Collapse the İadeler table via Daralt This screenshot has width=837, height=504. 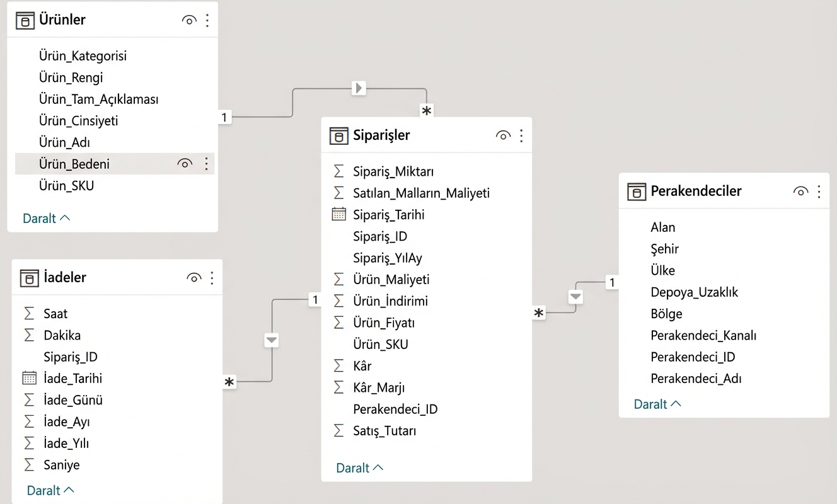pos(43,490)
